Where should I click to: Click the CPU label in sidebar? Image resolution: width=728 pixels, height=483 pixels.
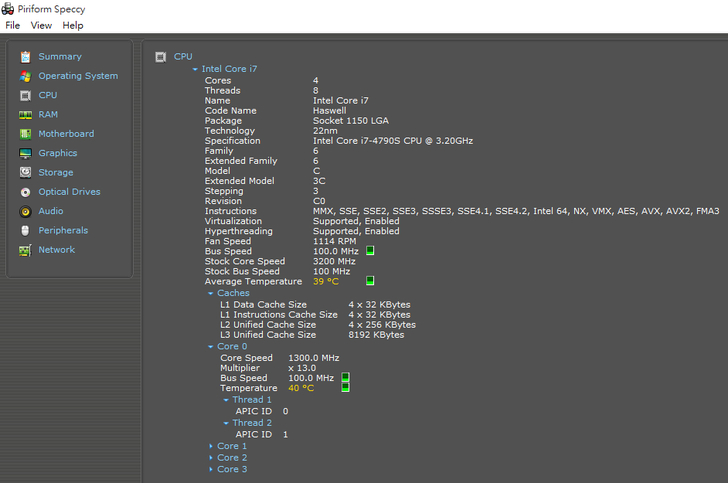point(48,95)
